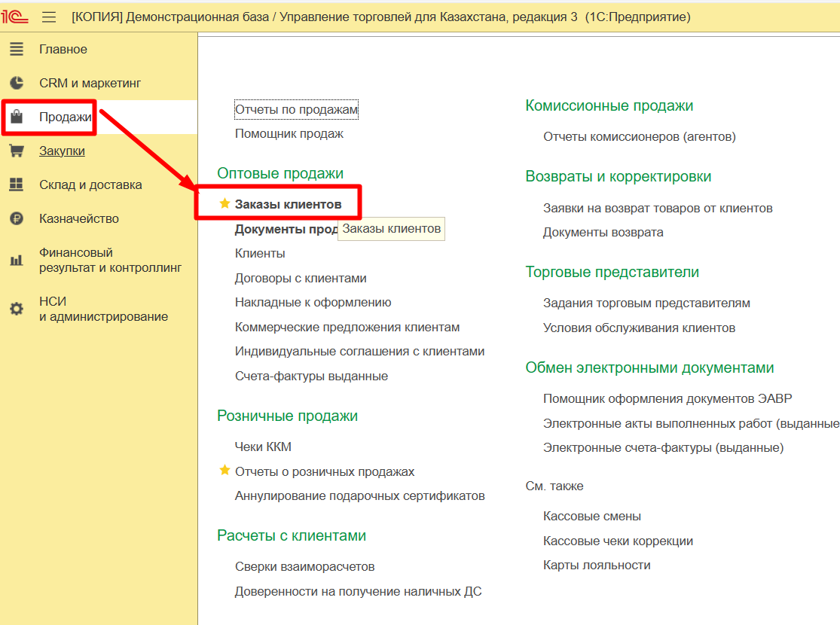Open the Клиенты list
The height and width of the screenshot is (625, 840).
coord(260,254)
